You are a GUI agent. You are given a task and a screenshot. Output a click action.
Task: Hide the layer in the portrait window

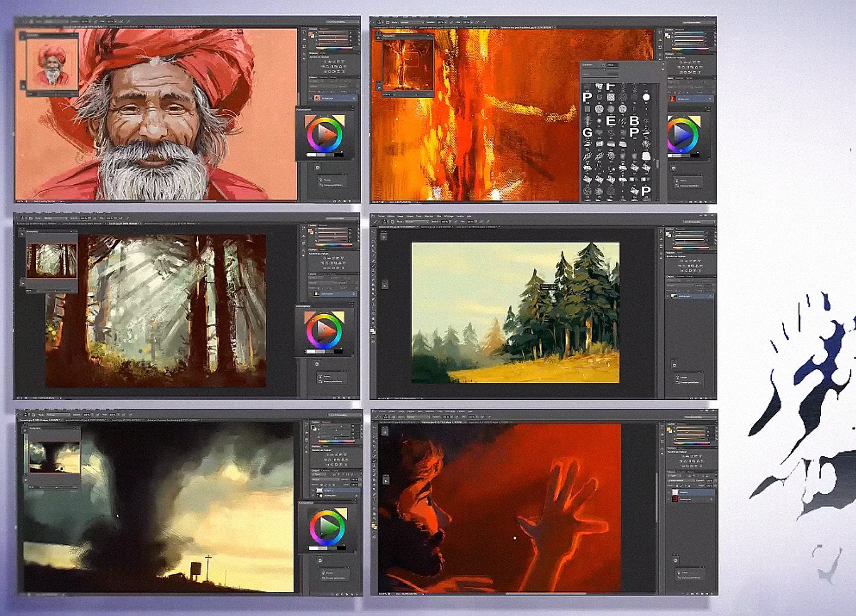click(x=311, y=98)
